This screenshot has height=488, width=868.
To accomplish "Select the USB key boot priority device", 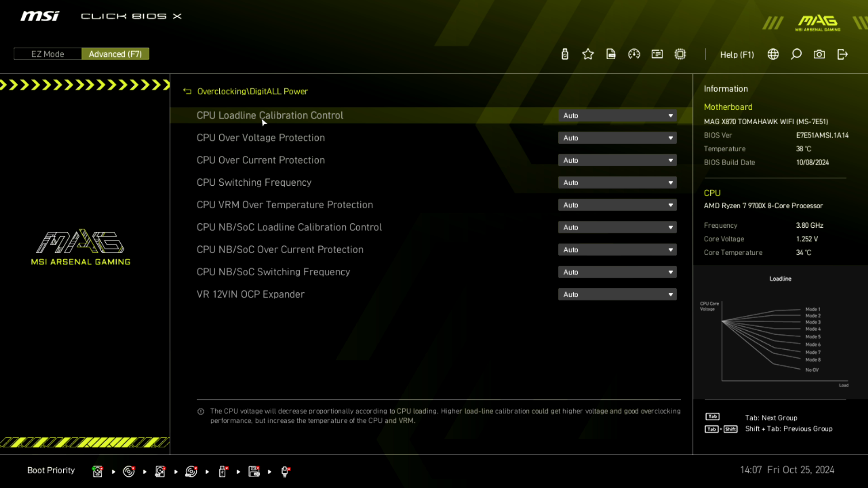I will pos(222,471).
